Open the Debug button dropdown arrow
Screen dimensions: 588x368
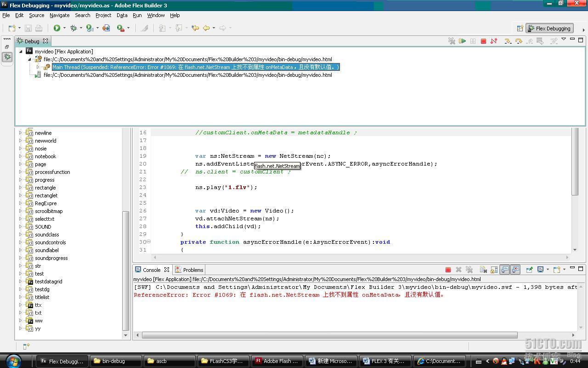[x=81, y=28]
